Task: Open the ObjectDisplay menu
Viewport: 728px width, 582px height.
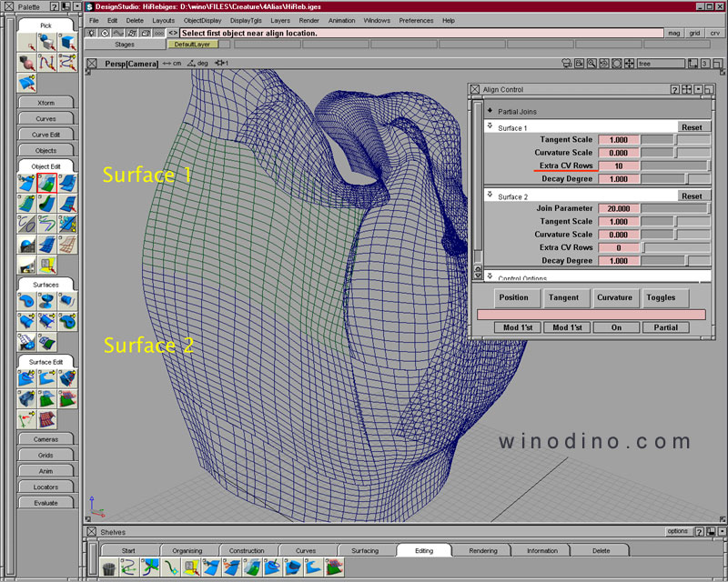Action: point(201,20)
